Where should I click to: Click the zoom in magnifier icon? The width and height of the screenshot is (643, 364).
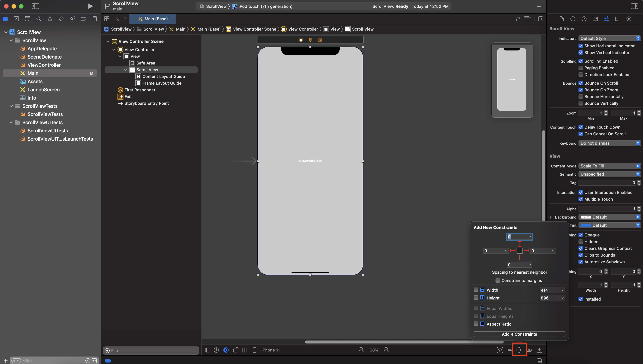(386, 350)
